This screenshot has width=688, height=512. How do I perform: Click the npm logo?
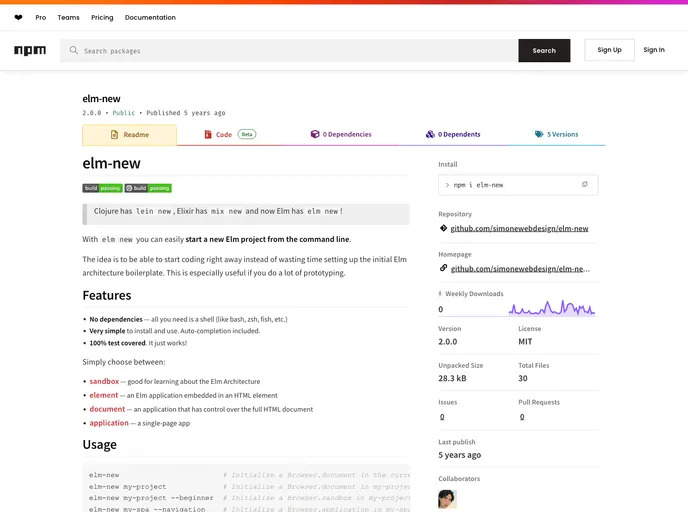[30, 50]
